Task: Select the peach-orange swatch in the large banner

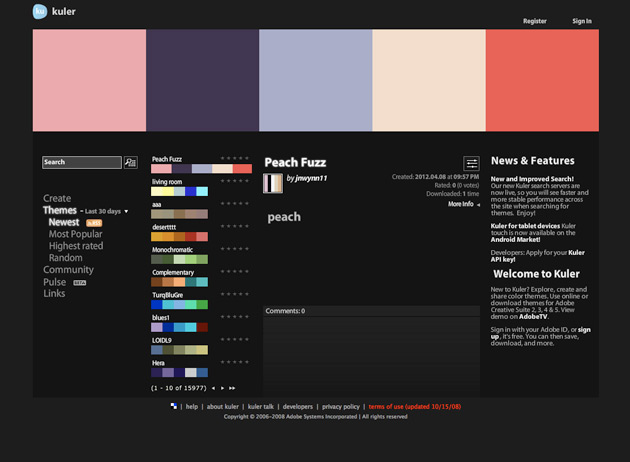Action: pos(429,80)
